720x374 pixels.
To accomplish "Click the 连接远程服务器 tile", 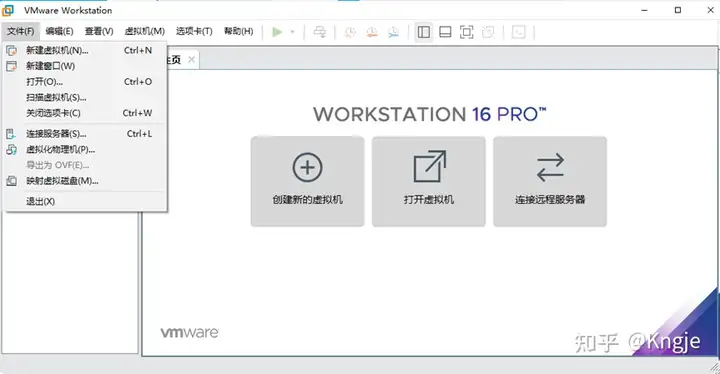I will 550,181.
